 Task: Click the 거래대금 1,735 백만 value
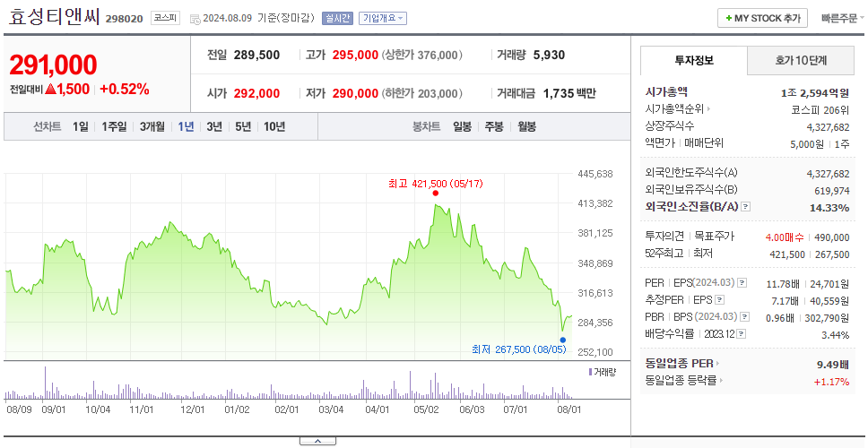569,93
